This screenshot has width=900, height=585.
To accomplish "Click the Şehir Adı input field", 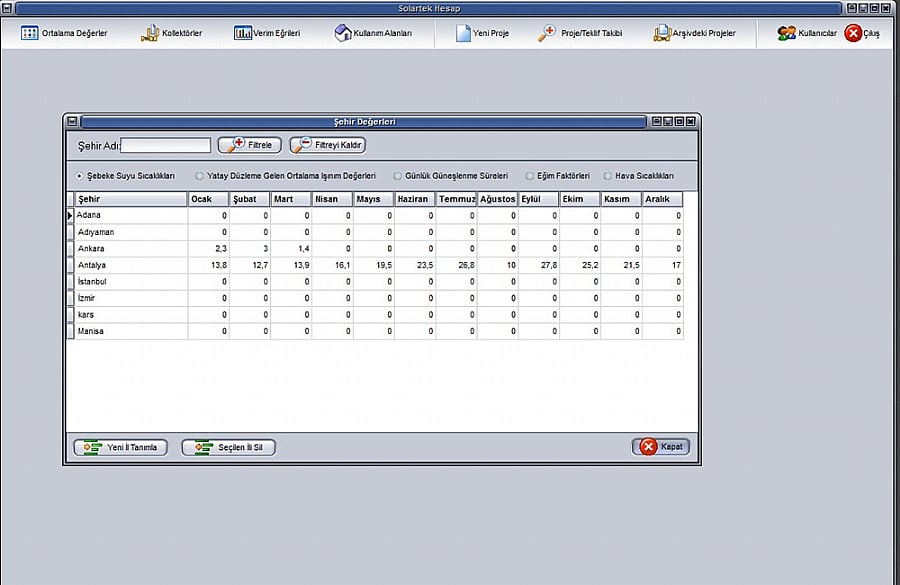I will pyautogui.click(x=166, y=145).
